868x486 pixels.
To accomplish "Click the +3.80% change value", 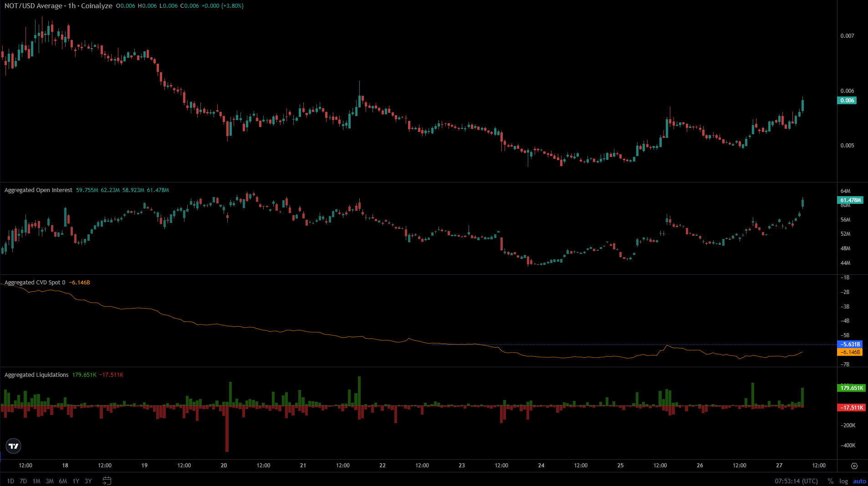I will click(x=232, y=6).
